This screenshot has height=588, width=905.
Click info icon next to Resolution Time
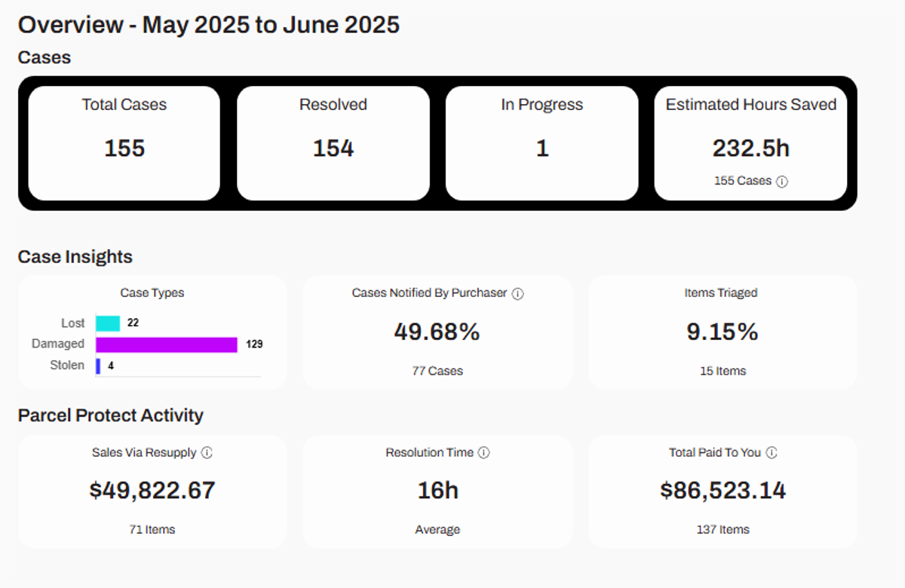coord(484,453)
